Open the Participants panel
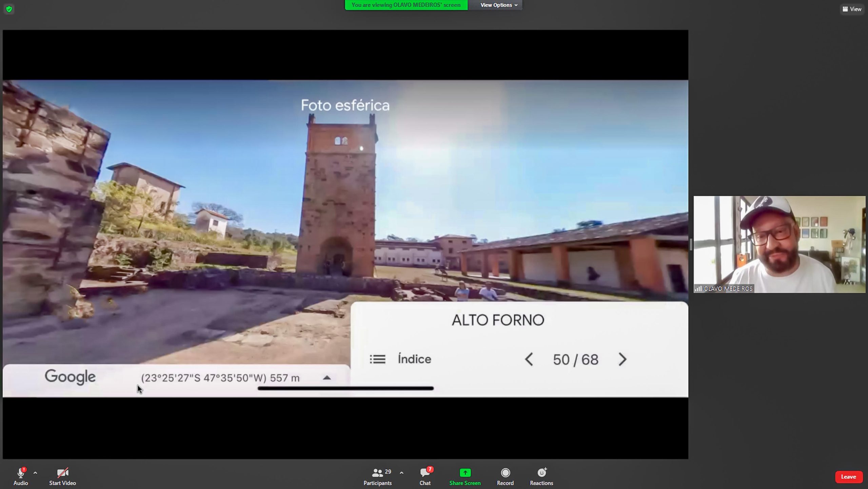The width and height of the screenshot is (868, 489). (x=377, y=473)
